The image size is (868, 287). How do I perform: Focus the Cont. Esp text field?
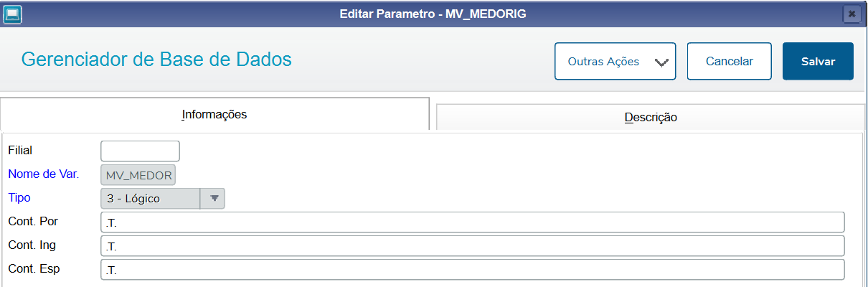click(x=473, y=269)
